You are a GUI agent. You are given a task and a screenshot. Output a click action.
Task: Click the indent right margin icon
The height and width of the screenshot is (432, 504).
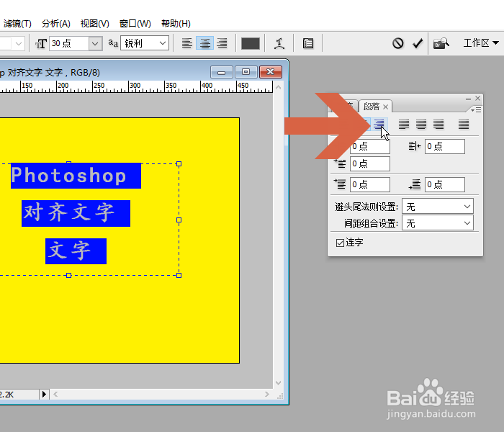click(415, 146)
